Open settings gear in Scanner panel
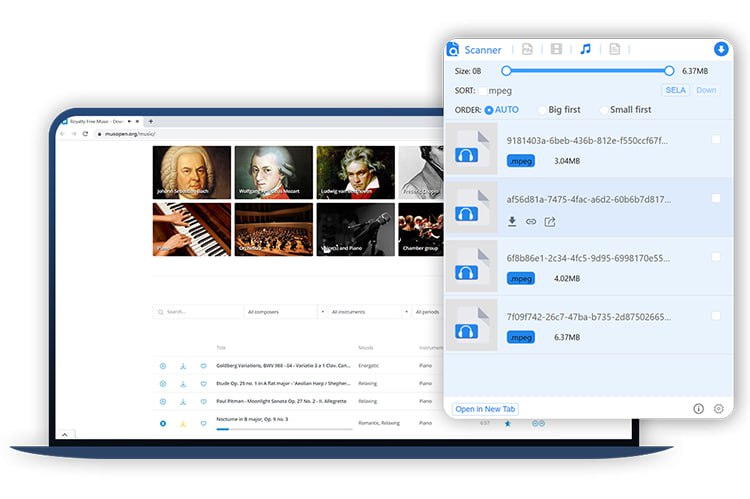 tap(718, 409)
